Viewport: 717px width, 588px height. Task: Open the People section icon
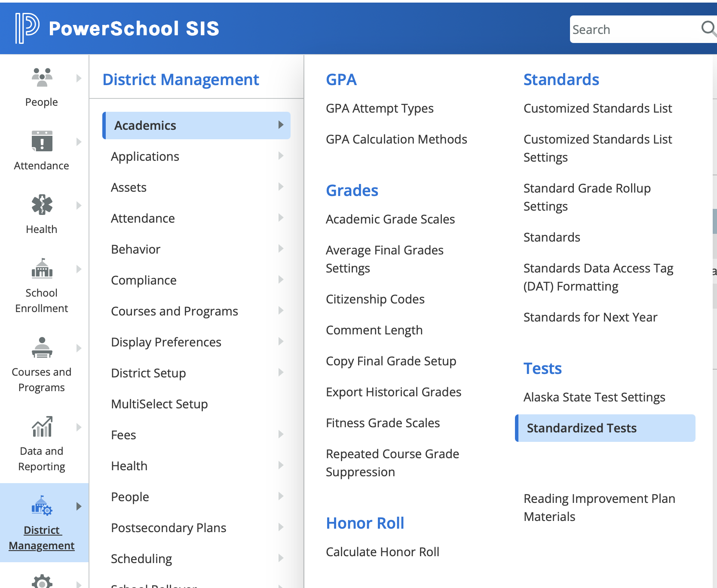coord(41,77)
